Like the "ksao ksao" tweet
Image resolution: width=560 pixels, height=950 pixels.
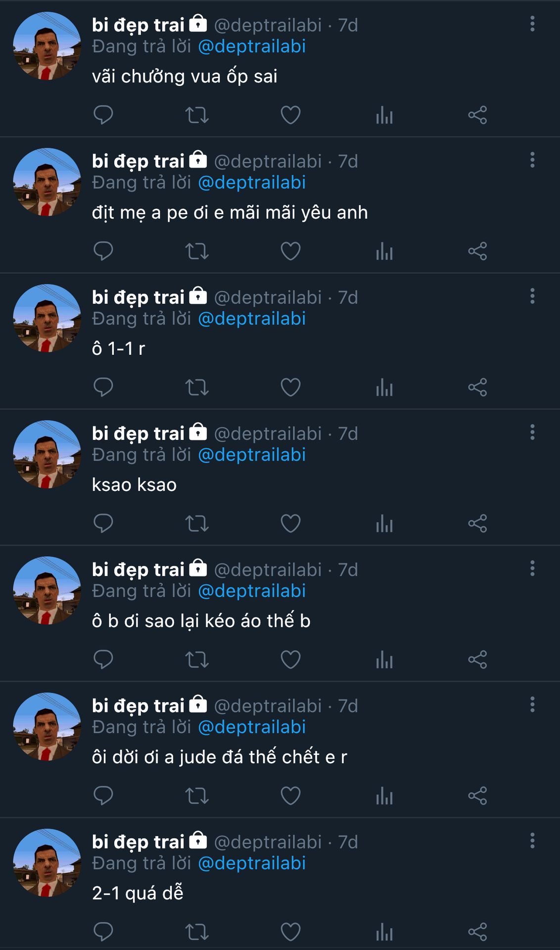pos(290,523)
